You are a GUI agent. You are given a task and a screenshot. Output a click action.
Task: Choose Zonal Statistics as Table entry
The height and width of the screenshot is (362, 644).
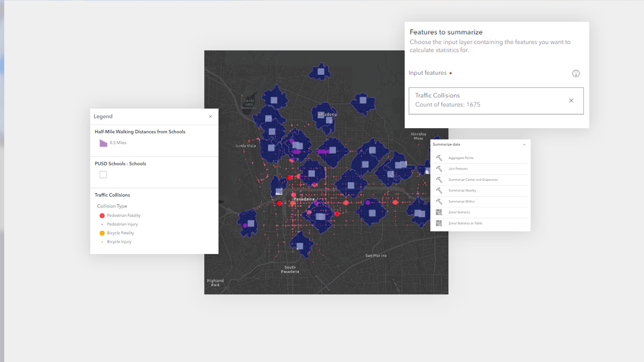click(465, 223)
